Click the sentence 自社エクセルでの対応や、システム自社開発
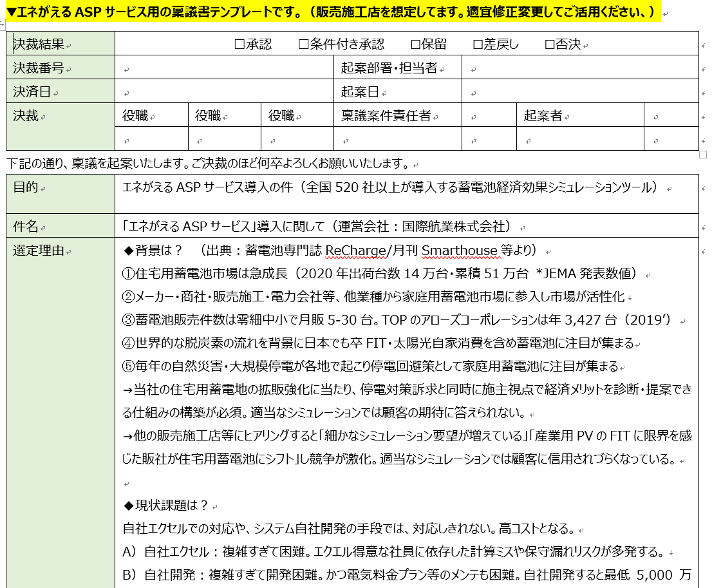Viewport: 712px width, 588px height. 349,528
